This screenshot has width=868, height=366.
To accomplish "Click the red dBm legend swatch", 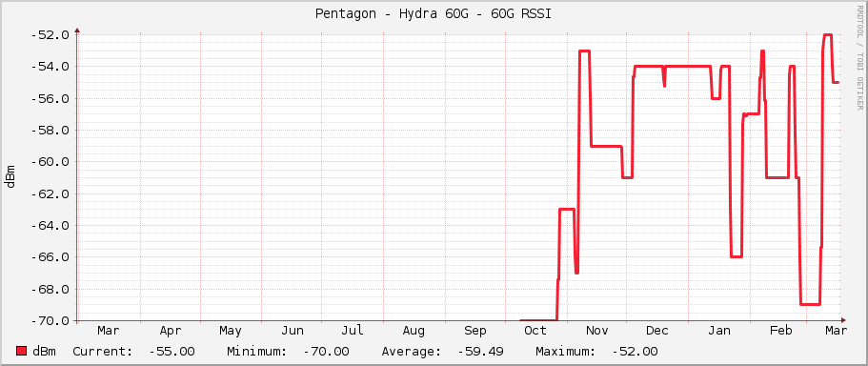I will (22, 351).
